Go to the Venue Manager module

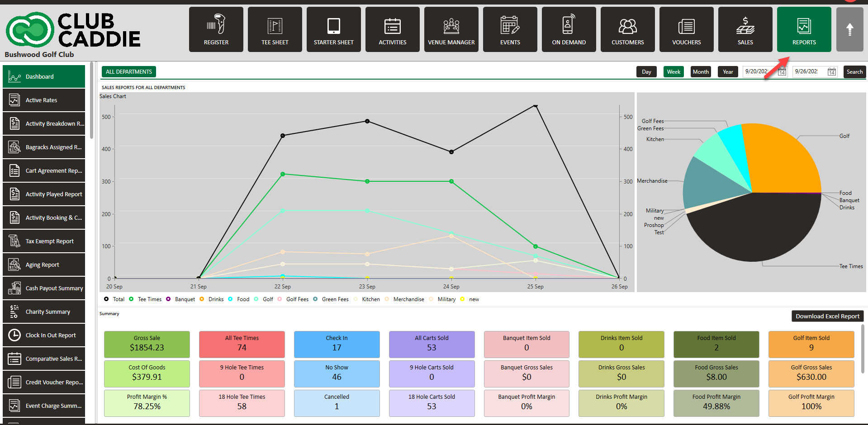[x=451, y=29]
